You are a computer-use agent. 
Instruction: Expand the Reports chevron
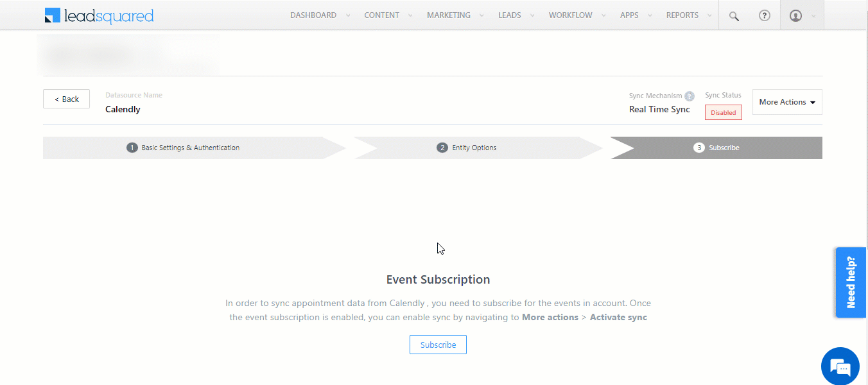coord(710,15)
